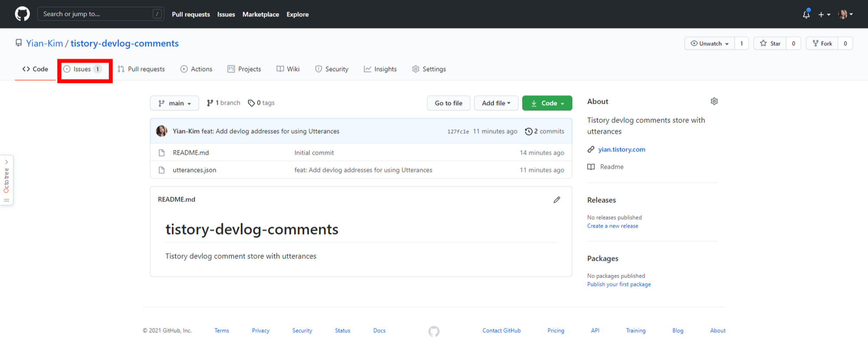Image resolution: width=868 pixels, height=345 pixels.
Task: View the 0 tags link
Action: 261,103
